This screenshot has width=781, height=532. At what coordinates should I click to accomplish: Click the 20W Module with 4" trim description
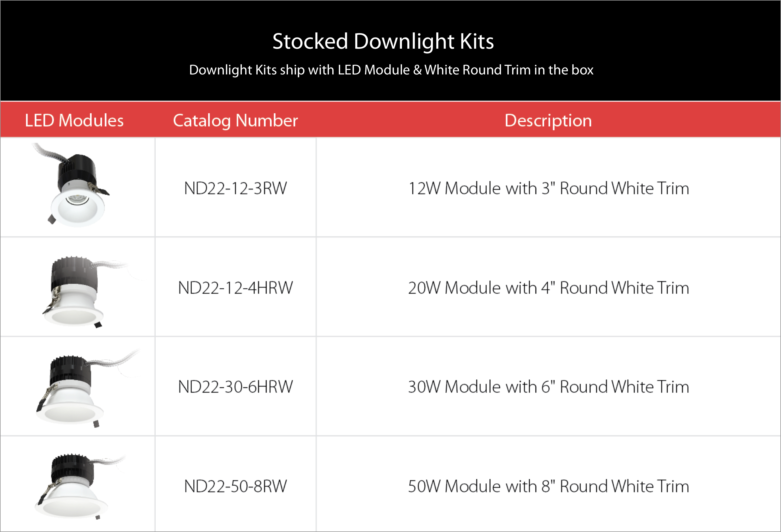point(548,288)
